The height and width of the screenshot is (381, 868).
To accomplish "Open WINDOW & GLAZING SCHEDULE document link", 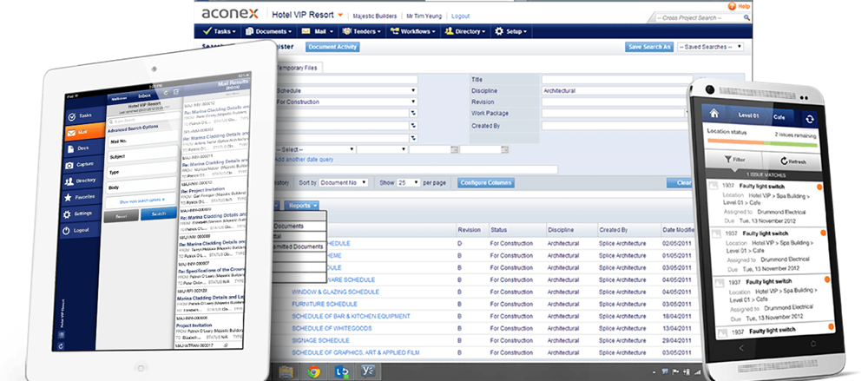I will (x=335, y=292).
